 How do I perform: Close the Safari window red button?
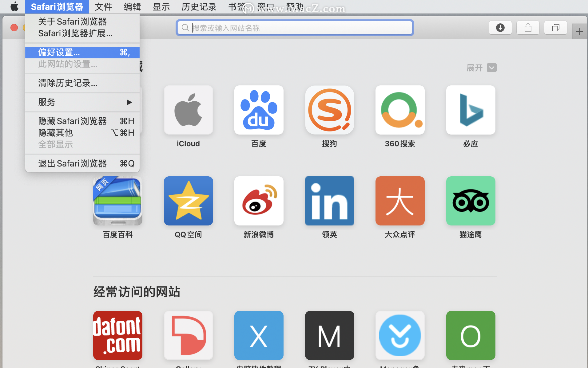pyautogui.click(x=14, y=28)
